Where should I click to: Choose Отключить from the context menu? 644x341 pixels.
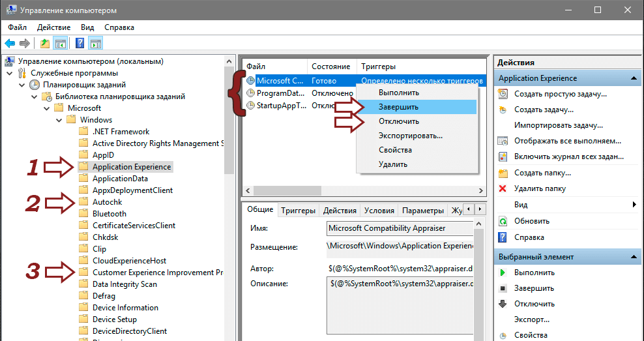pyautogui.click(x=398, y=121)
